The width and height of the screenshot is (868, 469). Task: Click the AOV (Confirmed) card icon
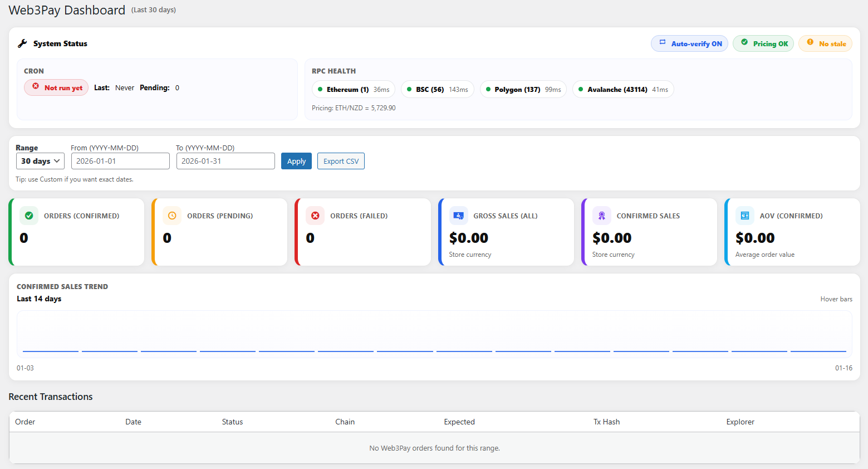745,216
